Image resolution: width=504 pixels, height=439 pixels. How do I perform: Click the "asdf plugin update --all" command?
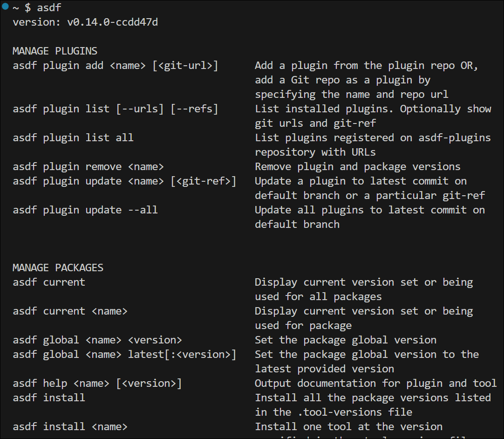click(85, 210)
